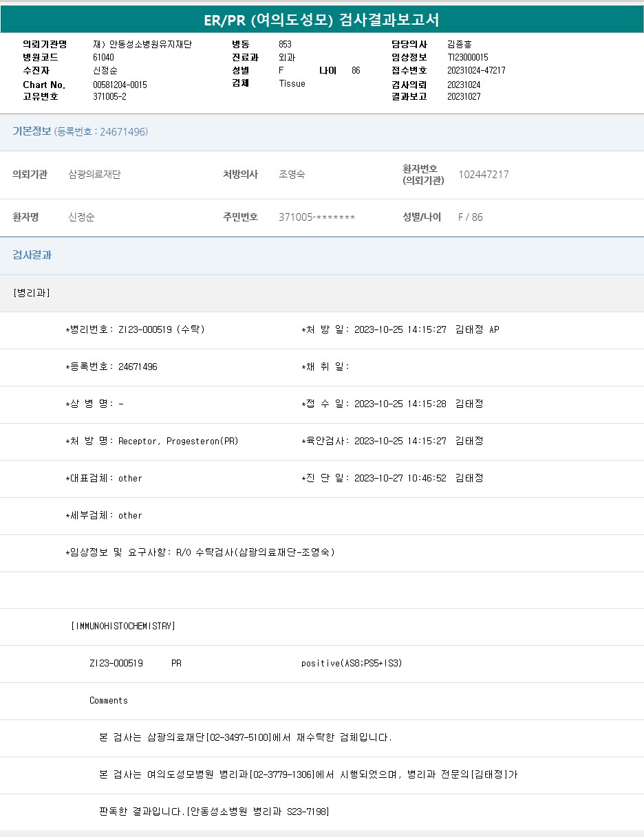
Task: Click the PR result positive(AS8;PS5+IS3)
Action: click(351, 663)
